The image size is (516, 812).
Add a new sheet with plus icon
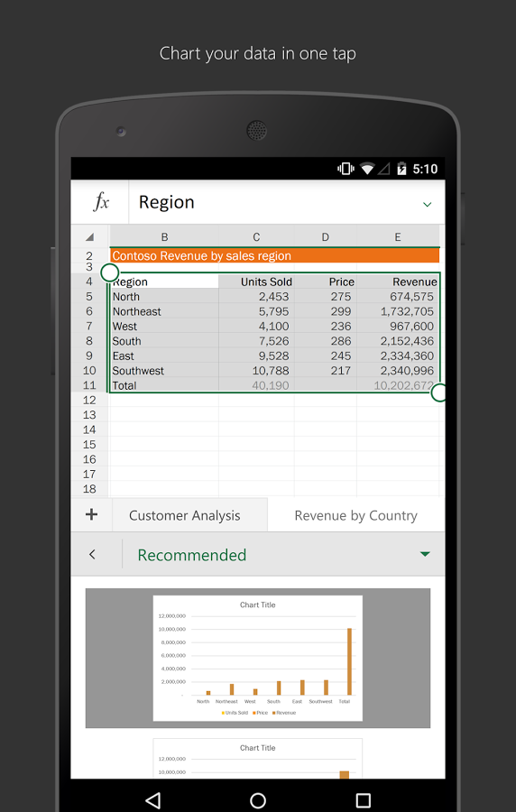pos(92,514)
